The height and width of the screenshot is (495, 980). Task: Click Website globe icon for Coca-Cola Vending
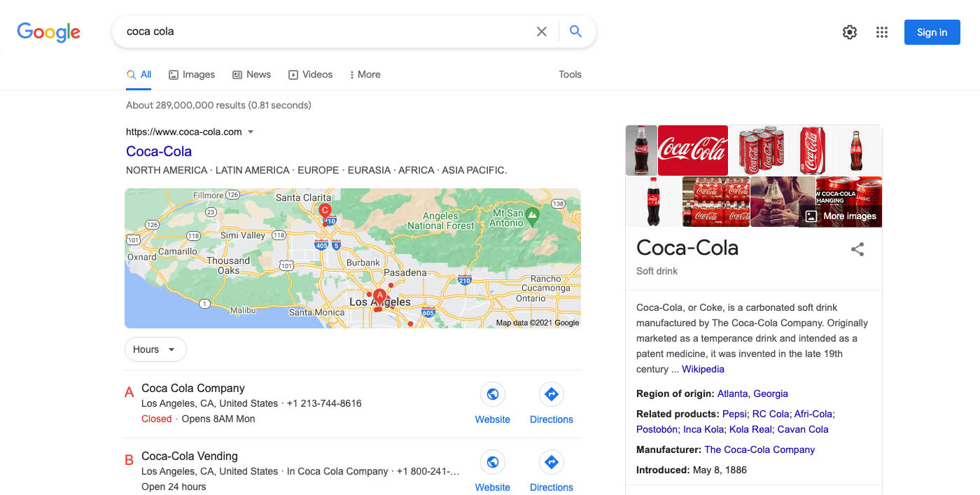[x=492, y=463]
